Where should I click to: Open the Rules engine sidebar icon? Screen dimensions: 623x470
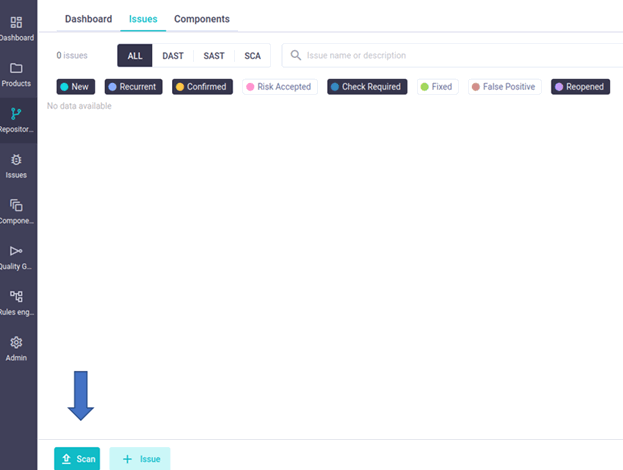click(x=16, y=297)
